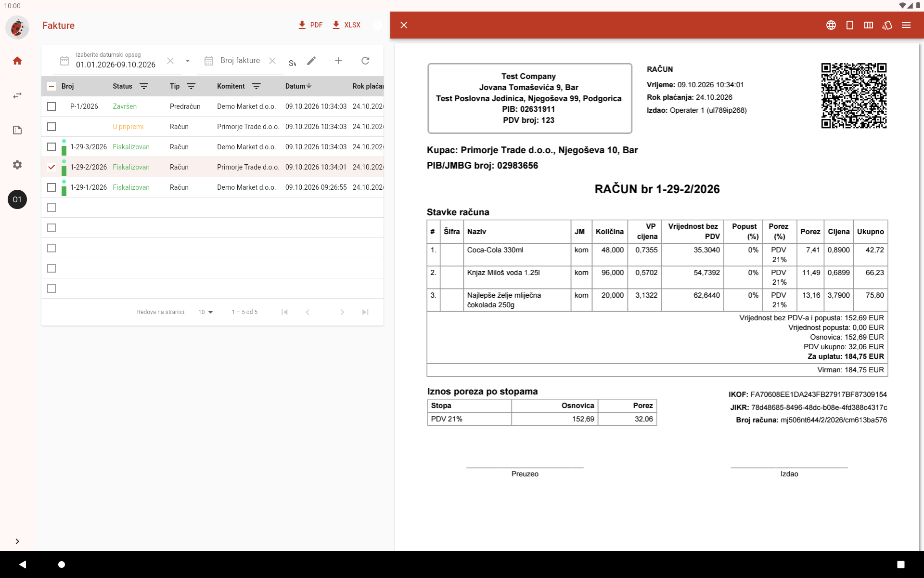Go to previous page of invoices
Image resolution: width=924 pixels, height=578 pixels.
coord(308,312)
